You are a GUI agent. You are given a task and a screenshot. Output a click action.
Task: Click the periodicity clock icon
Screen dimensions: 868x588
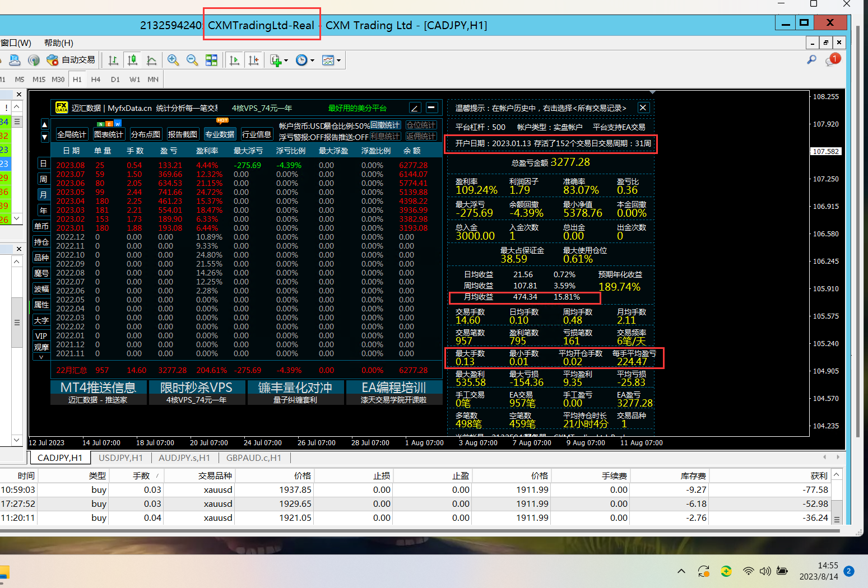pos(302,60)
